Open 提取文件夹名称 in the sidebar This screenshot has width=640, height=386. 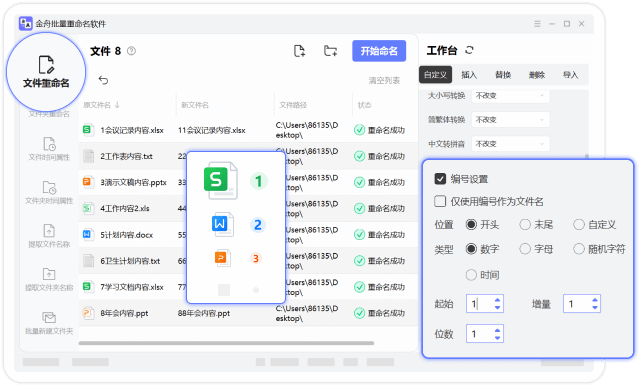pyautogui.click(x=49, y=280)
